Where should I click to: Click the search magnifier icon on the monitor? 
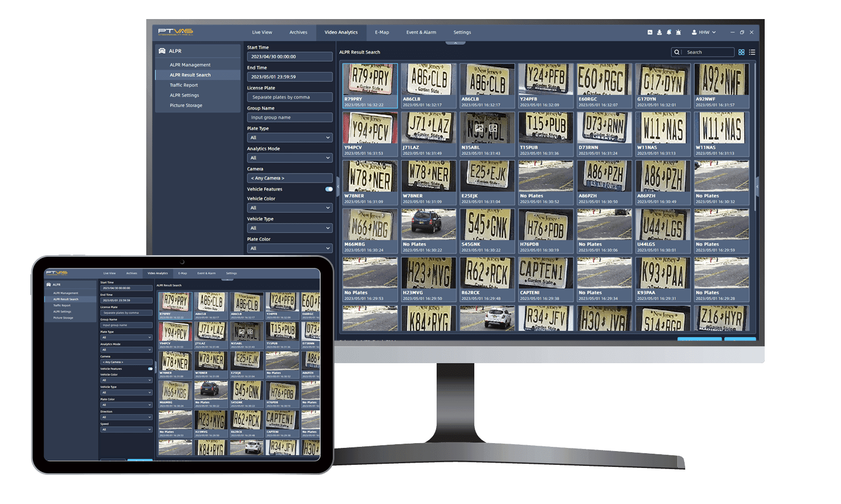pos(677,52)
